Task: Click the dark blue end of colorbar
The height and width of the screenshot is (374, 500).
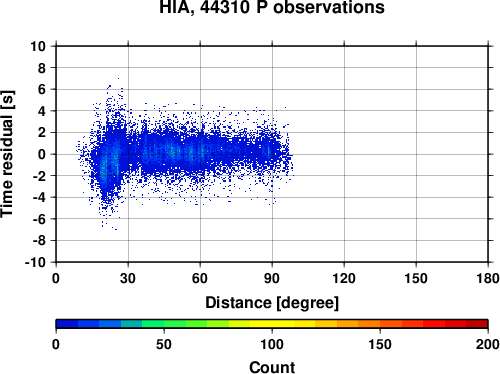Action: pyautogui.click(x=67, y=324)
